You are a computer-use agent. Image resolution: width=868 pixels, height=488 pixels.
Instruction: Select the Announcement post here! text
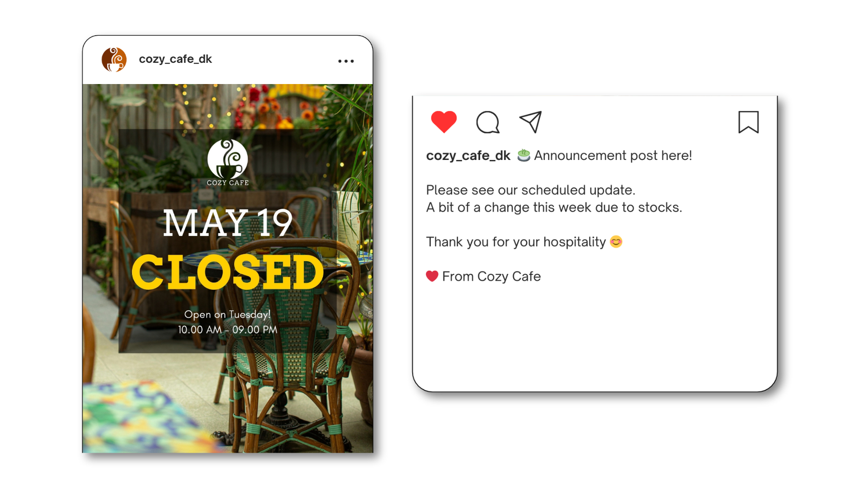613,156
